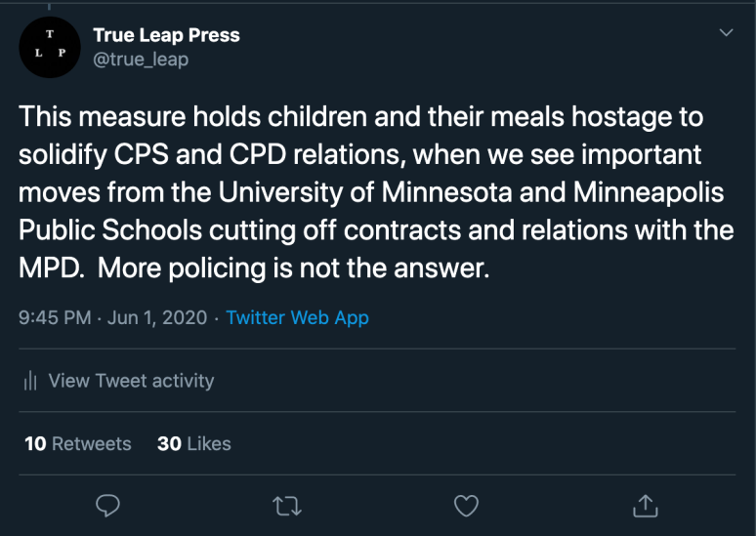Retweet this post using the arrows icon
This screenshot has height=536, width=756.
point(287,505)
